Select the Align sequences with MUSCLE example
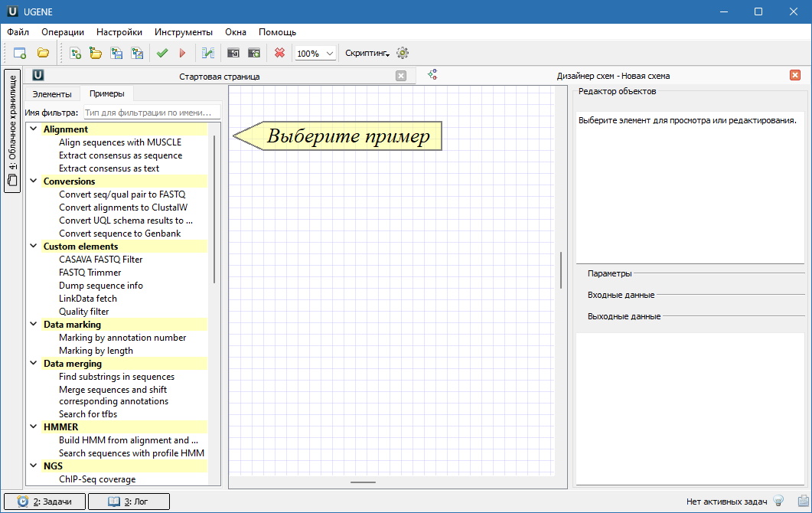The height and width of the screenshot is (513, 812). 120,142
